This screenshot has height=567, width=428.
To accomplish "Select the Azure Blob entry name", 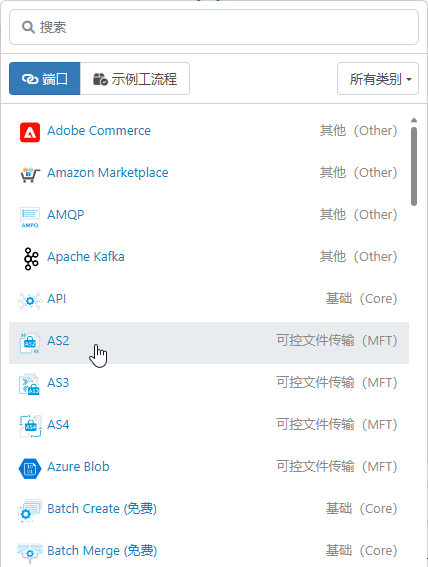I will pos(78,466).
